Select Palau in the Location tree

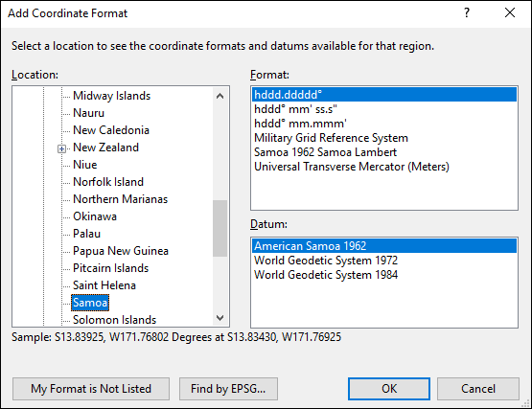tap(86, 234)
